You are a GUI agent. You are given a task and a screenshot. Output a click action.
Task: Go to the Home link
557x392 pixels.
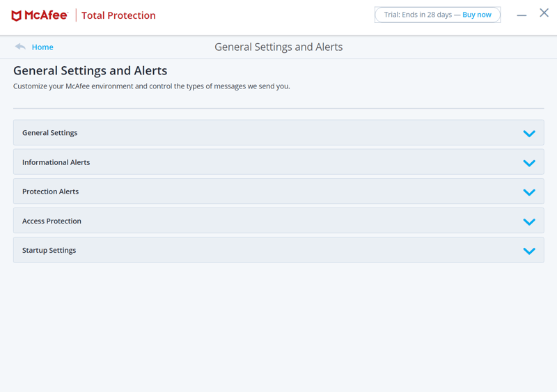pyautogui.click(x=42, y=47)
